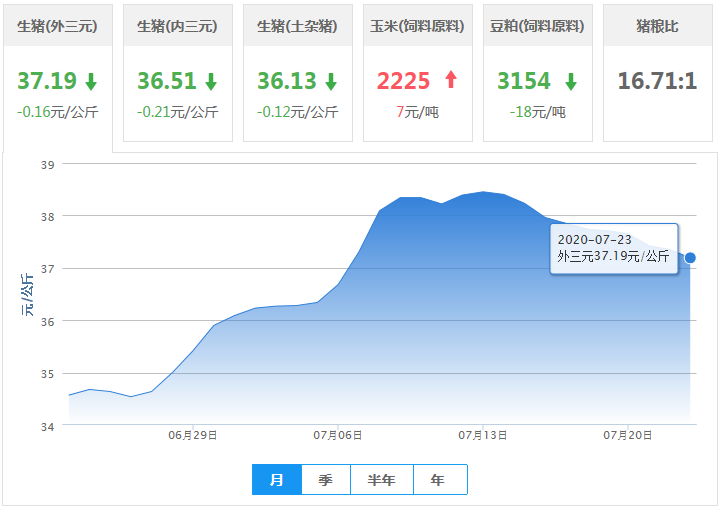This screenshot has height=510, width=721.
Task: Click the 06月29日 date axis label
Action: pyautogui.click(x=193, y=435)
